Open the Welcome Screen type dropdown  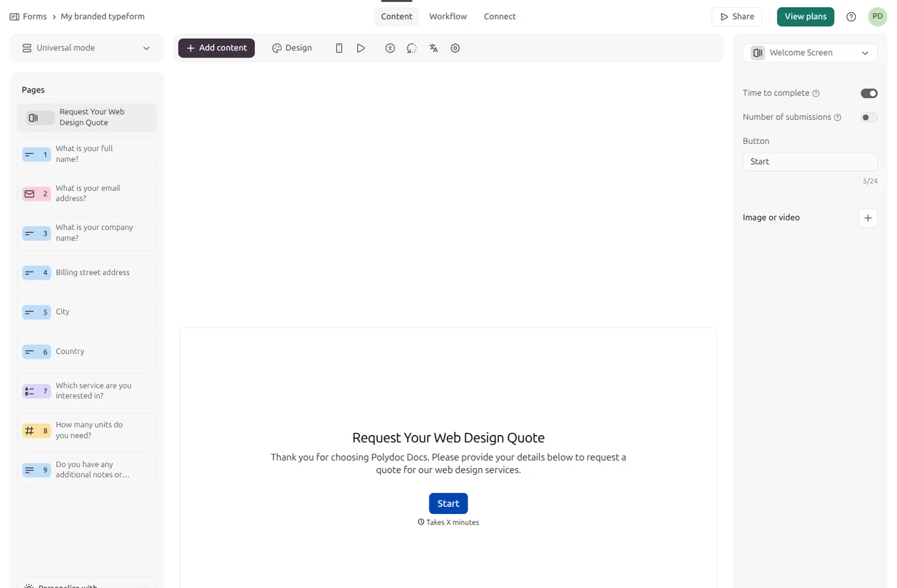coord(810,53)
